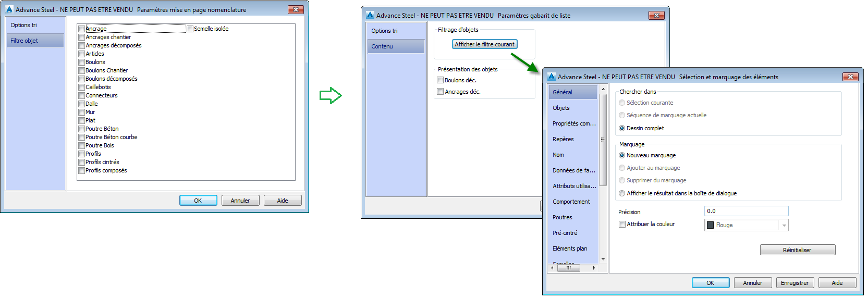Enable Attribuer la couleur checkbox
This screenshot has width=868, height=299.
coord(622,225)
